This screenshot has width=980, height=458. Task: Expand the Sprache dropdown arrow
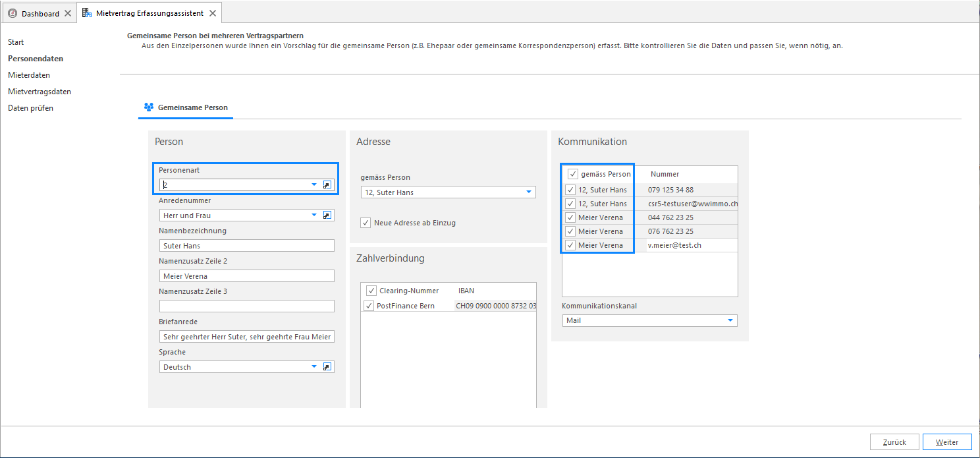pyautogui.click(x=314, y=367)
